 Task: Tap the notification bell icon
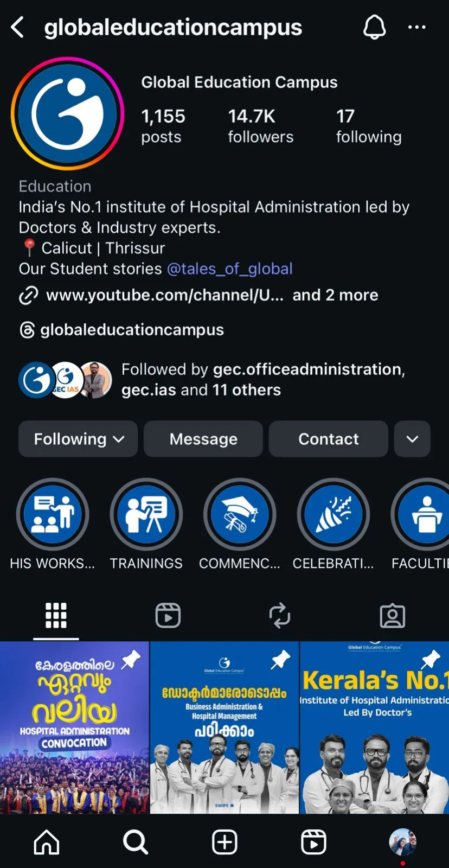coord(374,27)
